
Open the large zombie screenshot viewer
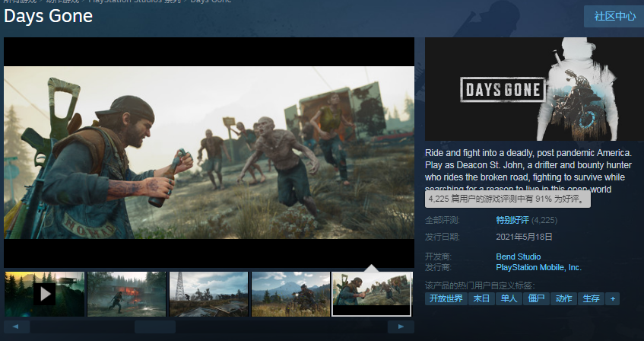tap(209, 152)
